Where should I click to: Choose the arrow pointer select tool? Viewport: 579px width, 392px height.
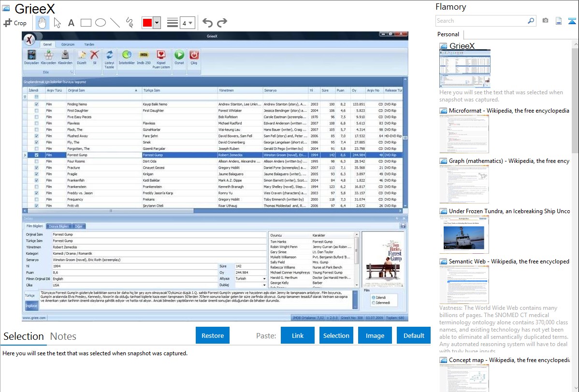[57, 23]
